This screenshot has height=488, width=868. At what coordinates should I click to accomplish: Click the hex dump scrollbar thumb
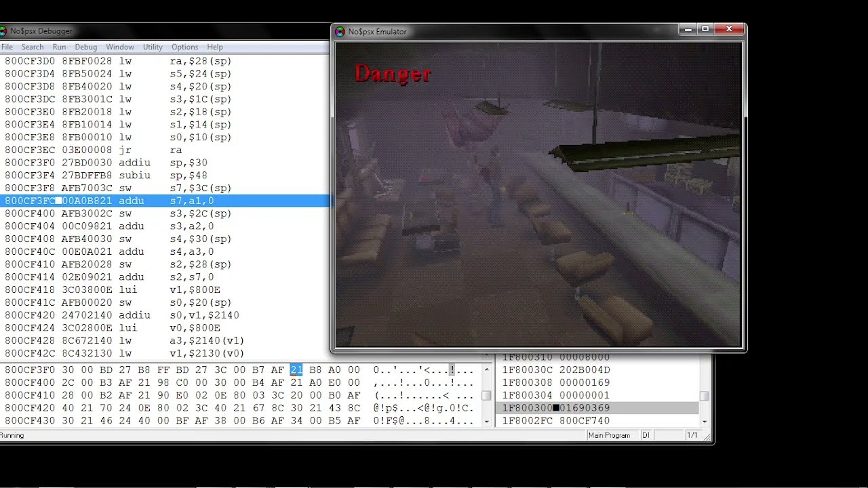coord(486,396)
